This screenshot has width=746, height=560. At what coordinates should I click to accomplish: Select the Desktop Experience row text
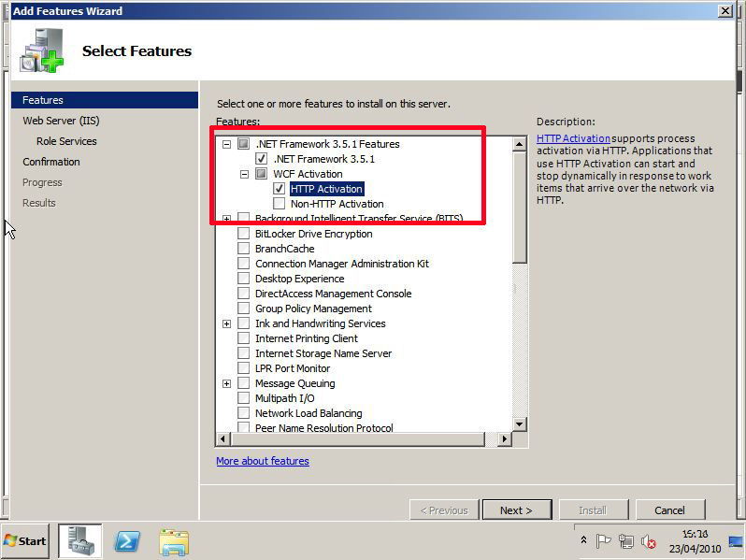tap(300, 279)
